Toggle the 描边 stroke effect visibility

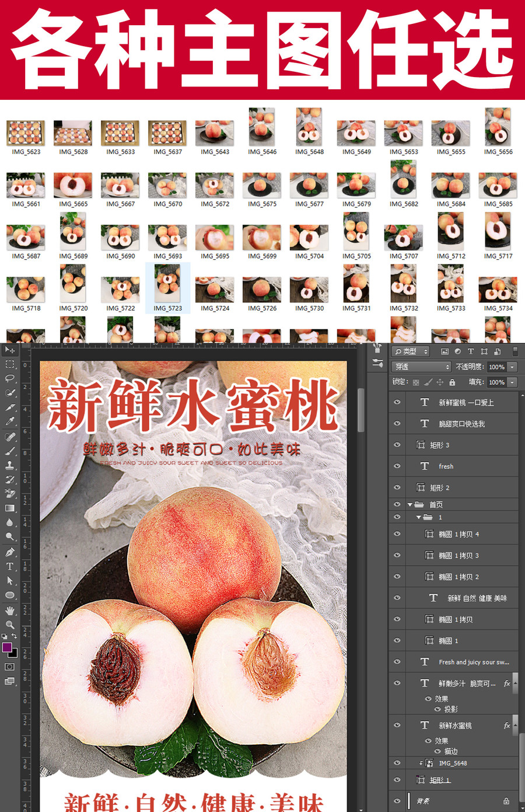(x=437, y=751)
